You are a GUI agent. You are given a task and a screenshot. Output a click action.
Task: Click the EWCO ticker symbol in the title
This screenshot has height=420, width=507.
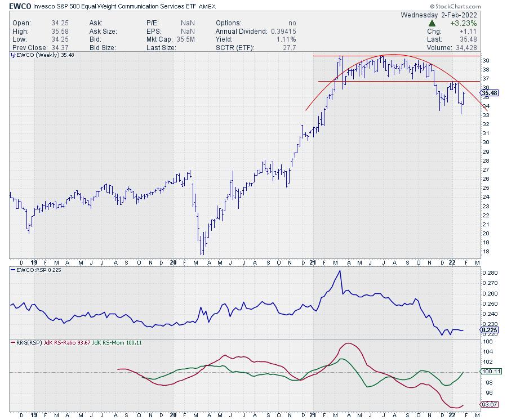[x=20, y=5]
